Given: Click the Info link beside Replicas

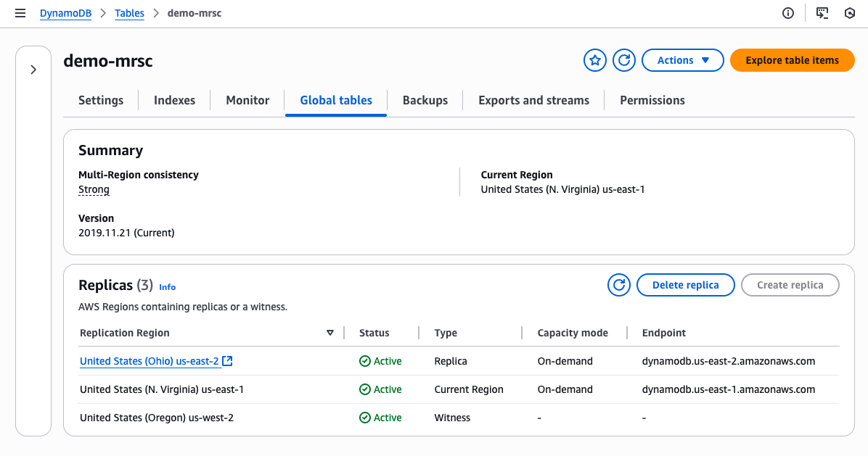Looking at the screenshot, I should pyautogui.click(x=167, y=287).
